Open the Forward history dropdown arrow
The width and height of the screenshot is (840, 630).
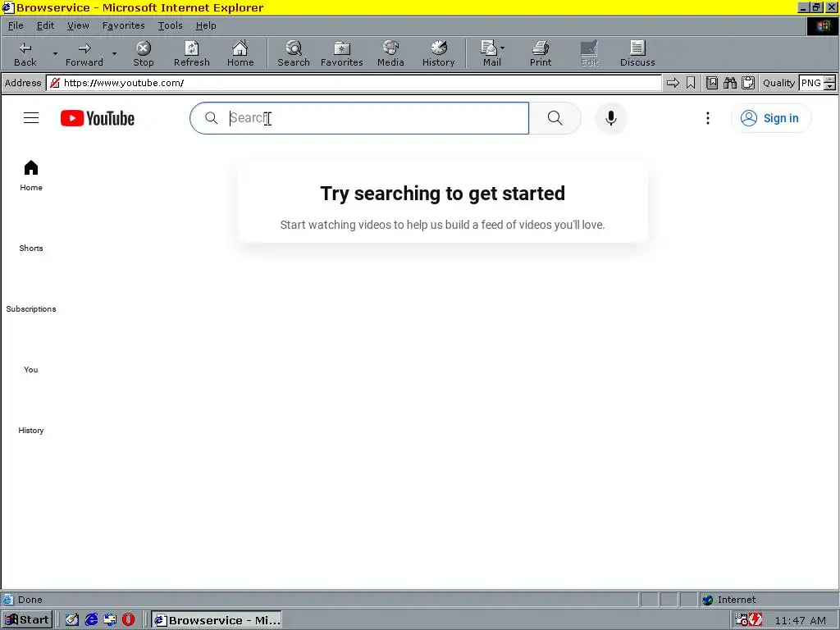coord(113,54)
